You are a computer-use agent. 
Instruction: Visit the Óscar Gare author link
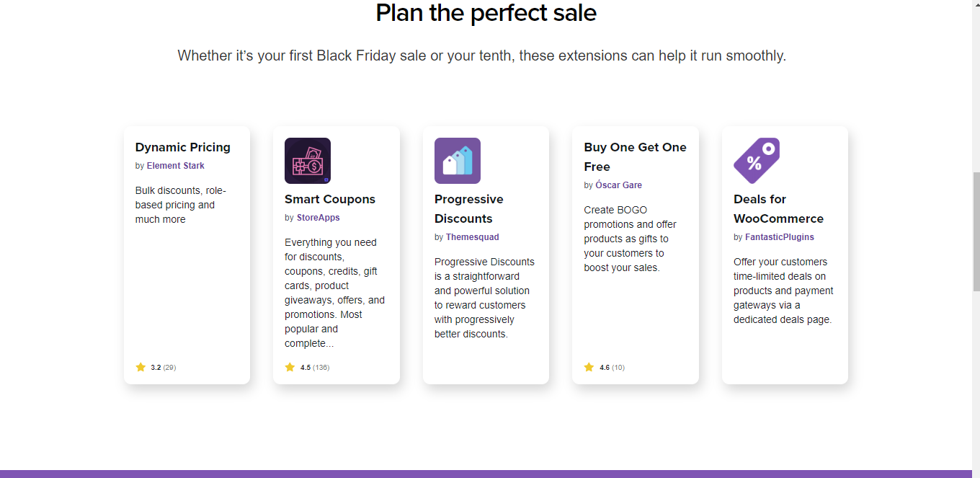coord(618,185)
